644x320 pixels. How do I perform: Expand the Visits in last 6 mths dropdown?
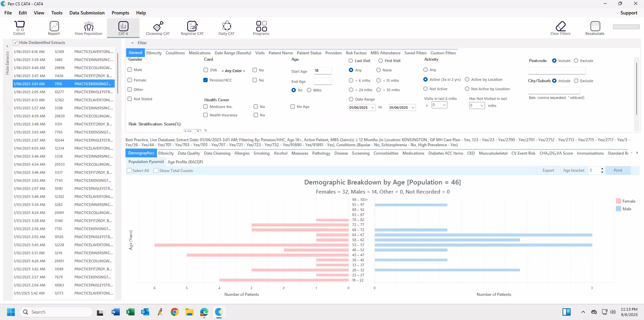[x=444, y=105]
